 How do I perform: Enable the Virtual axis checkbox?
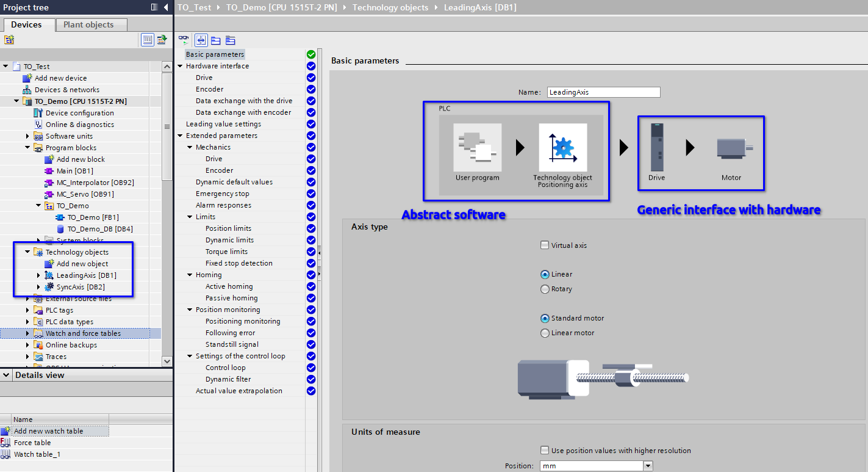tap(545, 245)
